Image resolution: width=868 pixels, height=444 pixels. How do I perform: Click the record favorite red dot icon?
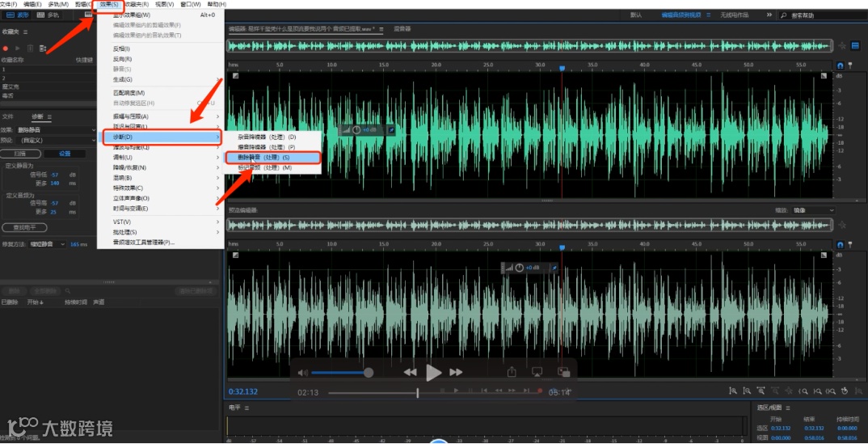coord(6,49)
